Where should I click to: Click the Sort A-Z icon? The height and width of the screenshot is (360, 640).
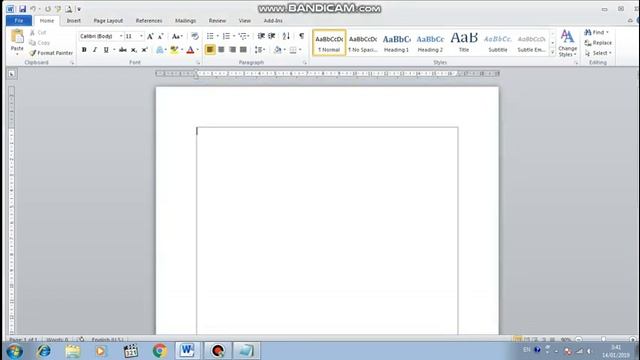(286, 36)
